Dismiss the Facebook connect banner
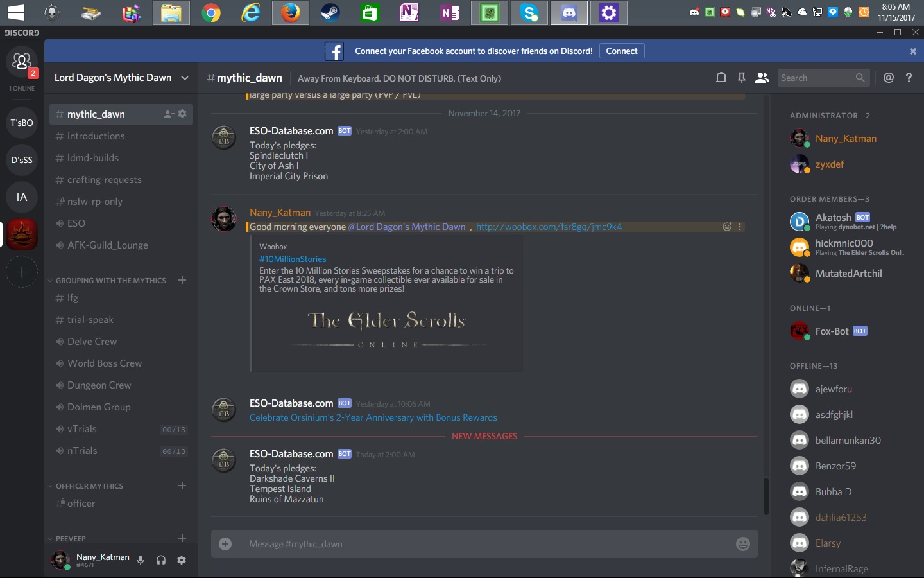Screen dimensions: 924x578 click(913, 51)
